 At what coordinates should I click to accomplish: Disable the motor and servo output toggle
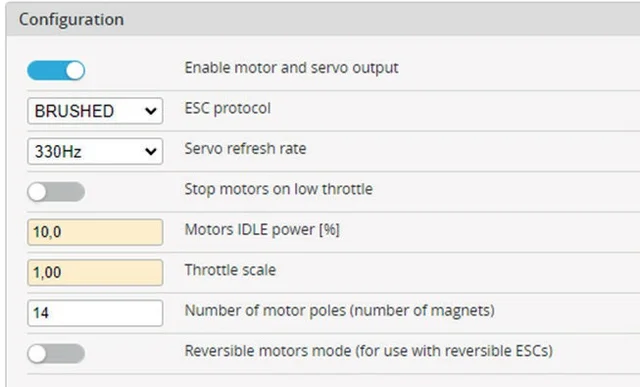point(56,71)
